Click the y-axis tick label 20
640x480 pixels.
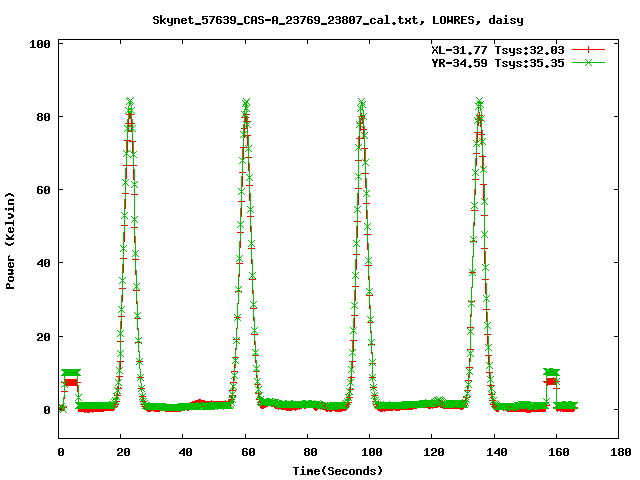tap(43, 337)
